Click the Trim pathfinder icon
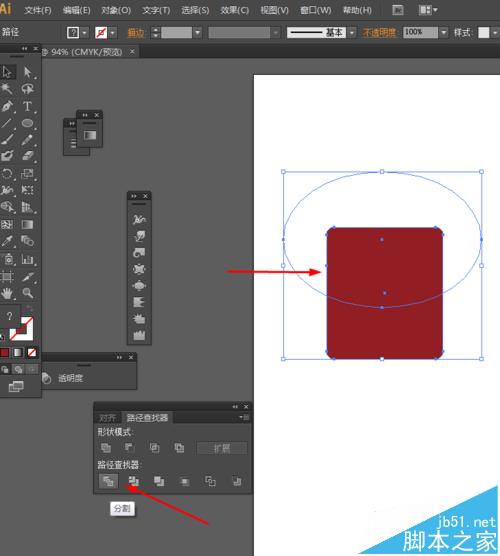Screen dimensions: 500x556 pos(134,481)
